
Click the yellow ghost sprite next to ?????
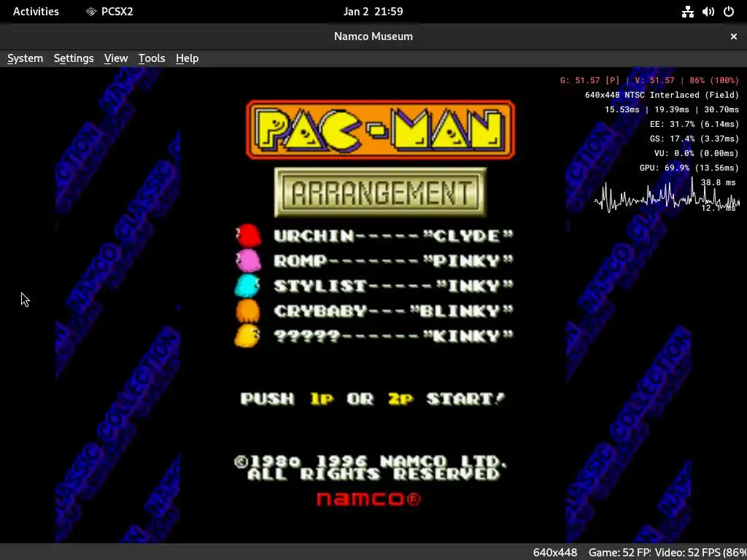point(247,335)
